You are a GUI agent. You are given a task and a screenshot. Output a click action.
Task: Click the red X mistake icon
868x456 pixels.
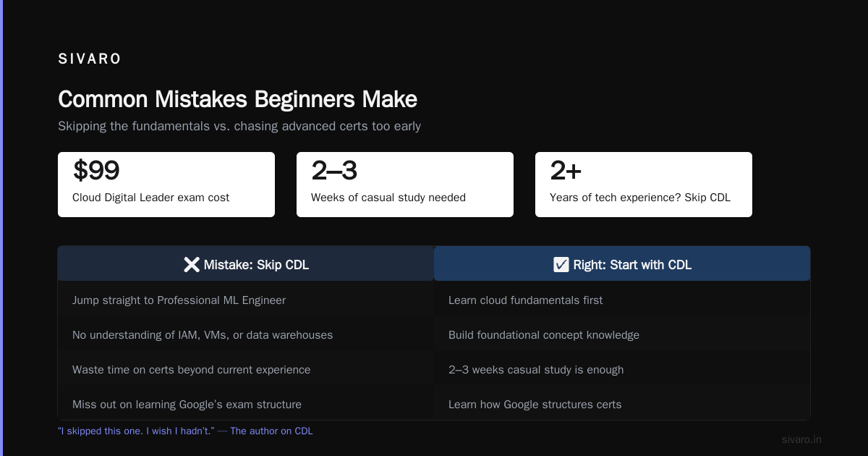[x=192, y=265]
